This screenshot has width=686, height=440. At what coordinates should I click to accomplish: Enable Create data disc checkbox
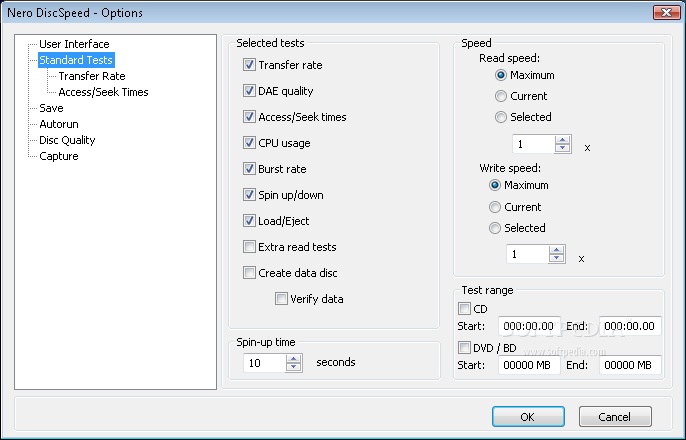tap(249, 273)
